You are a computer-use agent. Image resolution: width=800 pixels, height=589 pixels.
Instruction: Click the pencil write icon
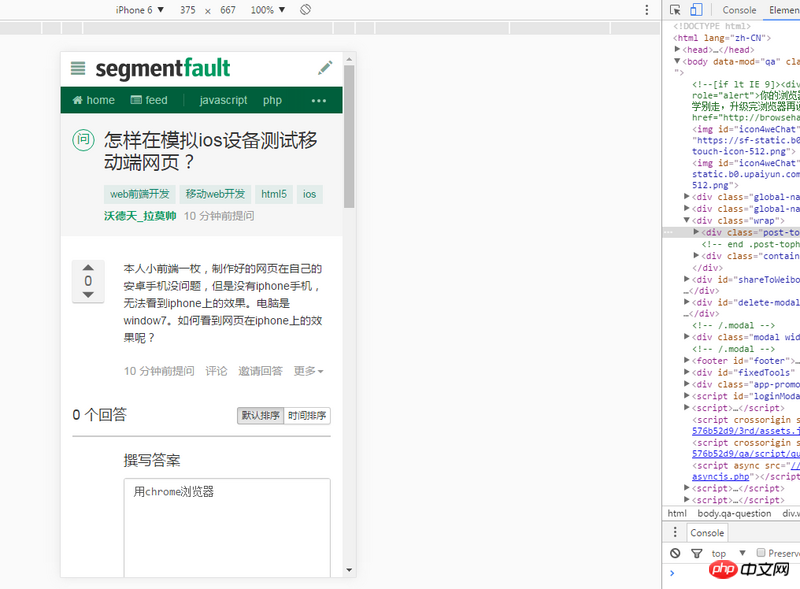click(x=325, y=68)
